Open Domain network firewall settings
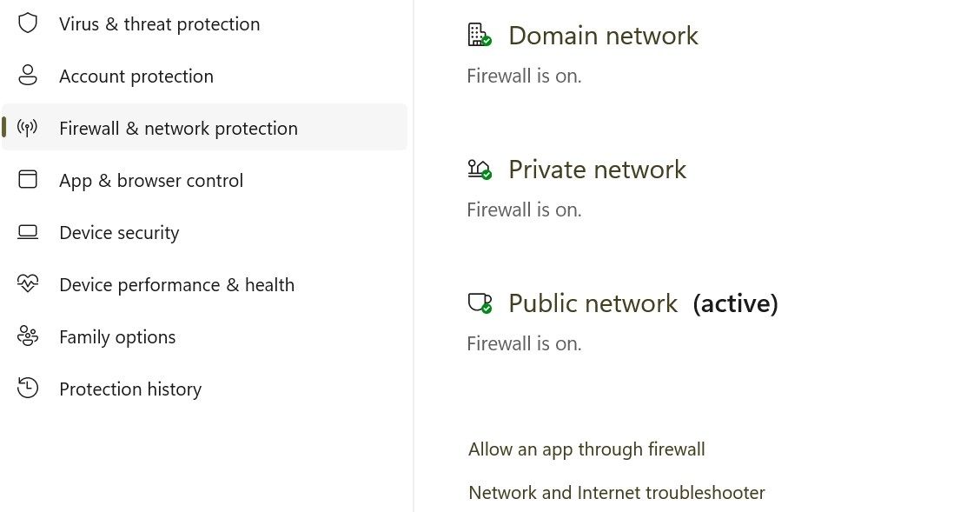The width and height of the screenshot is (980, 512). click(604, 36)
